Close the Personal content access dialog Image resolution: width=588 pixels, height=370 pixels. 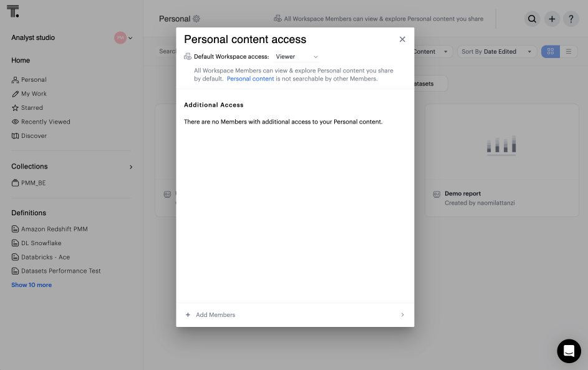pyautogui.click(x=402, y=39)
